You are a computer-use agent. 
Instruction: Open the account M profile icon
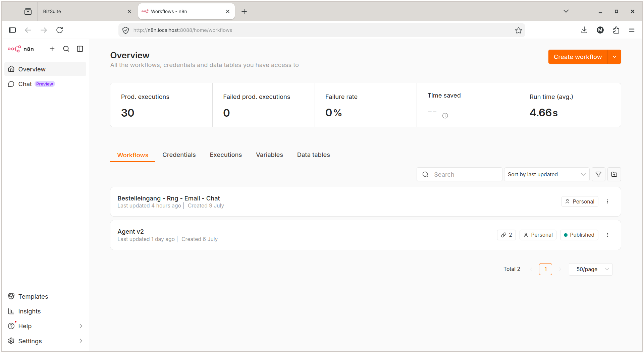point(600,30)
